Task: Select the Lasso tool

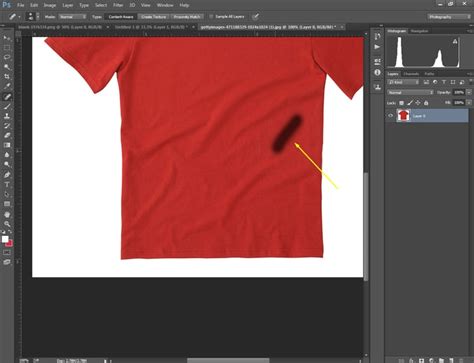Action: point(7,57)
